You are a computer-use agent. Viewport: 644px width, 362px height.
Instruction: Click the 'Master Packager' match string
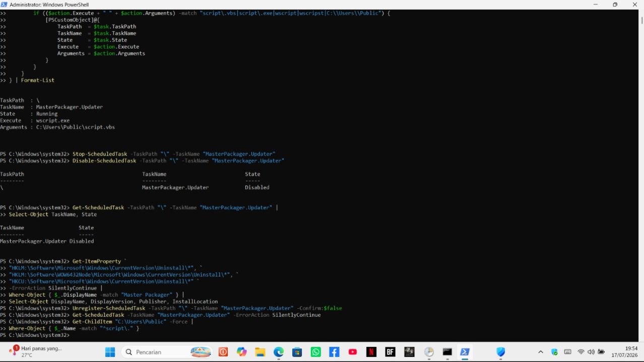point(146,295)
